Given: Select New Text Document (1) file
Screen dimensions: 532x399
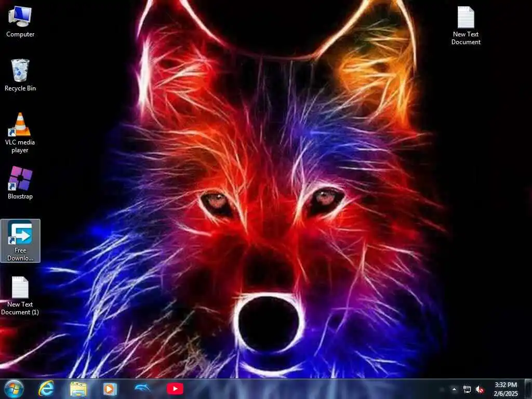Looking at the screenshot, I should 20,296.
